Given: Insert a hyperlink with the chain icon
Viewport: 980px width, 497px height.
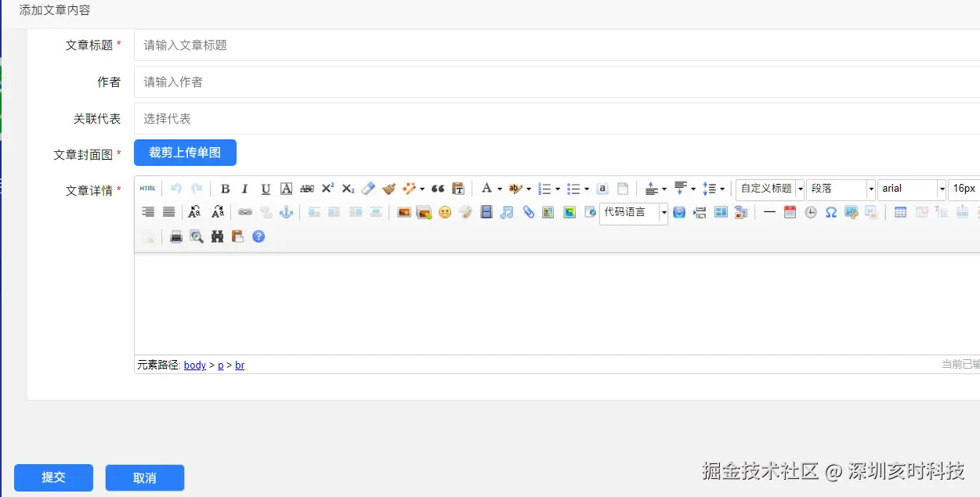Looking at the screenshot, I should (x=245, y=212).
